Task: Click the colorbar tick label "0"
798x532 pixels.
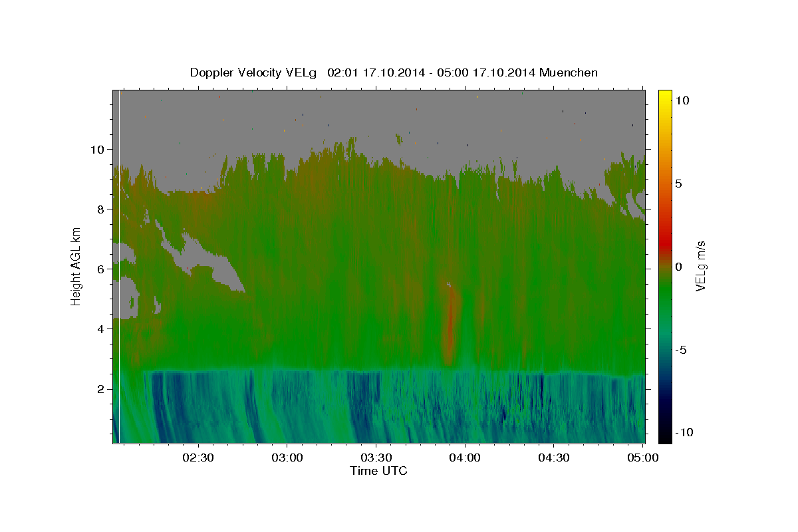Action: [x=678, y=267]
